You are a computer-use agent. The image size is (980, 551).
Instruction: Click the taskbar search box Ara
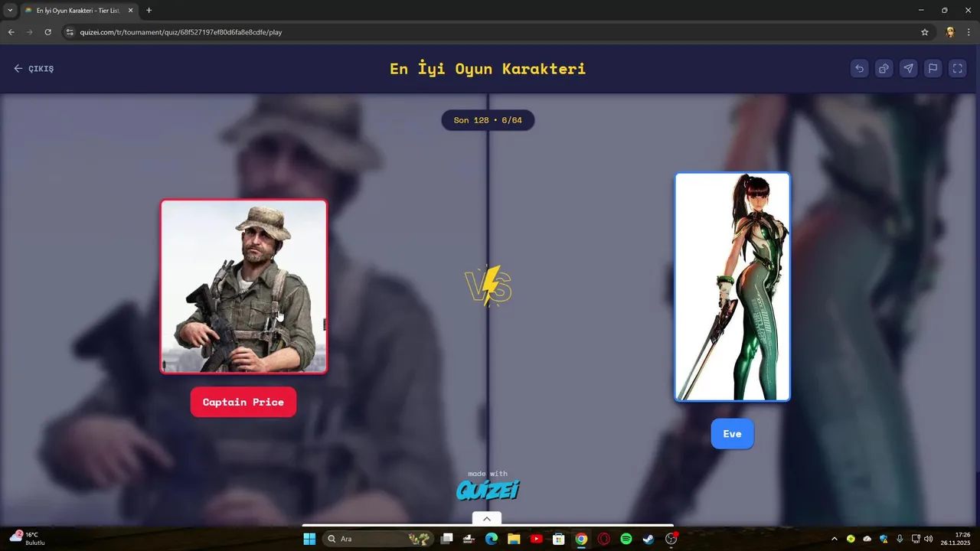tap(378, 539)
